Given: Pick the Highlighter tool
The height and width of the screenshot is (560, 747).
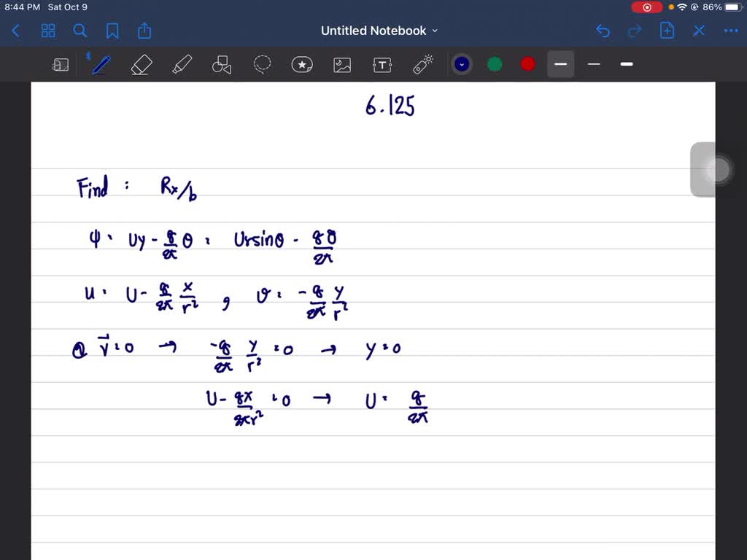Looking at the screenshot, I should click(182, 64).
